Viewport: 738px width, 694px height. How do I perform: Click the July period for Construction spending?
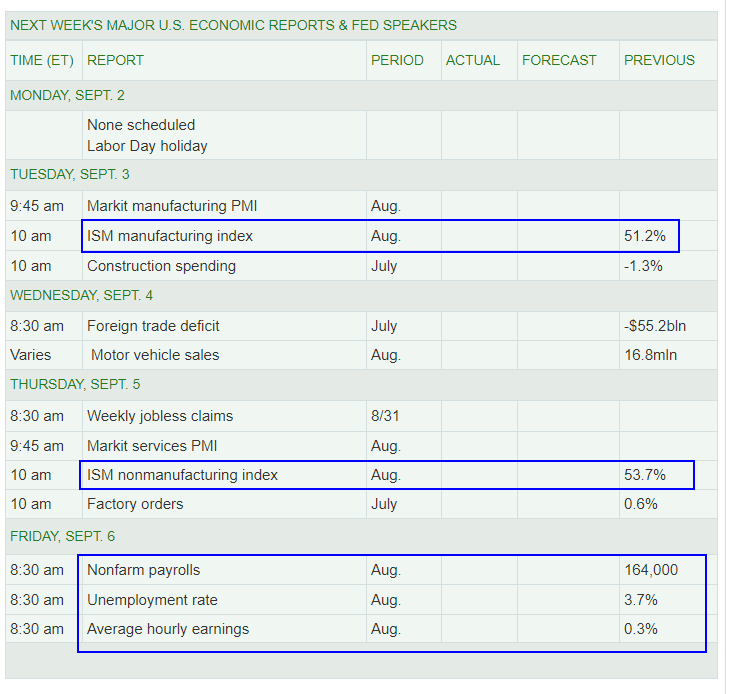pyautogui.click(x=384, y=266)
